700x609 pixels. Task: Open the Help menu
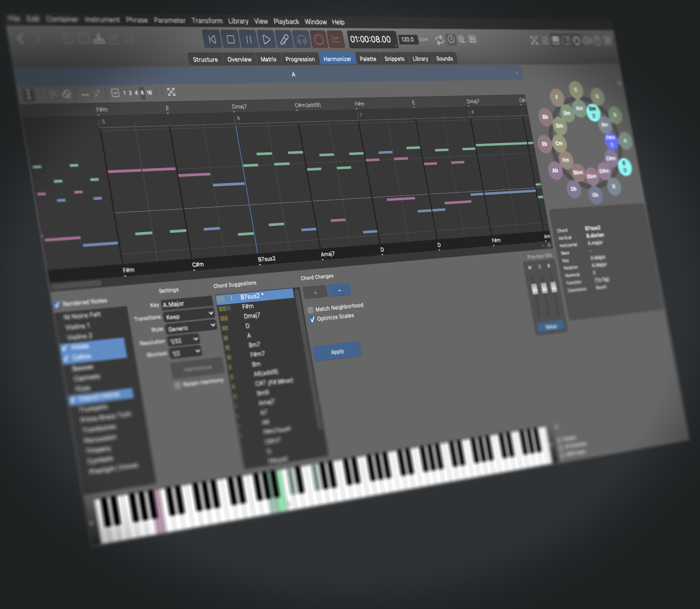pos(338,22)
